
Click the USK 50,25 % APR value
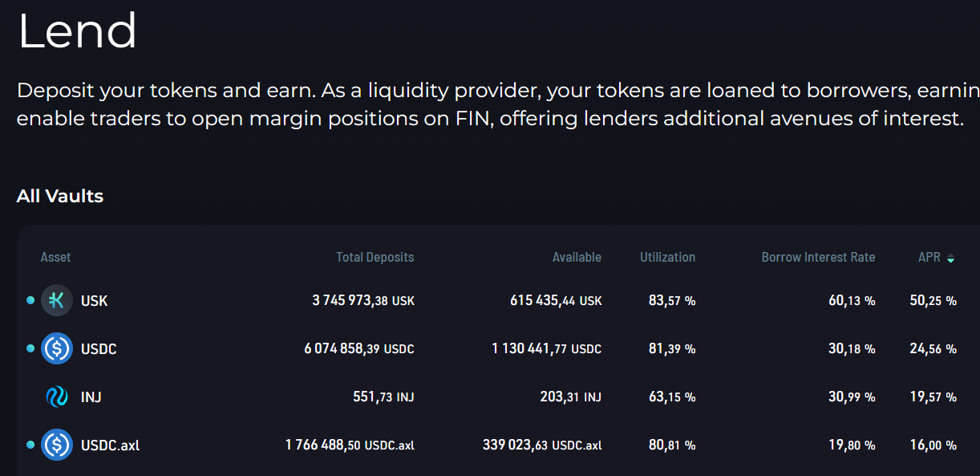[933, 301]
